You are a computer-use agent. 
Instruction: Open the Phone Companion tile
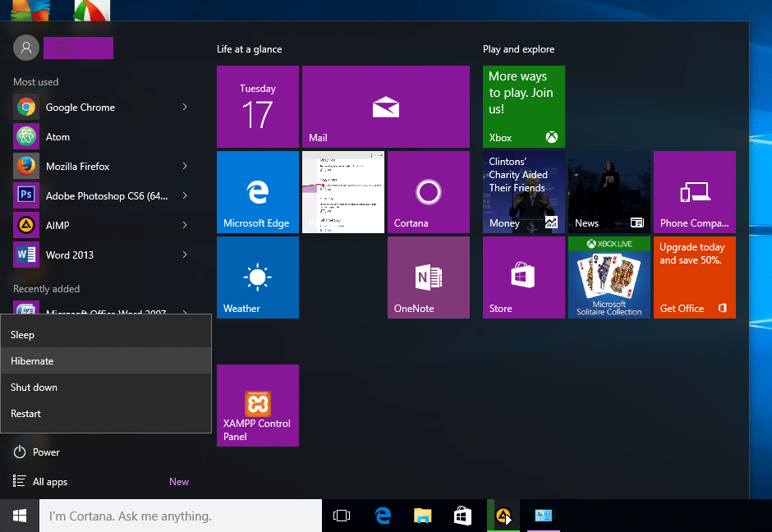click(x=695, y=192)
